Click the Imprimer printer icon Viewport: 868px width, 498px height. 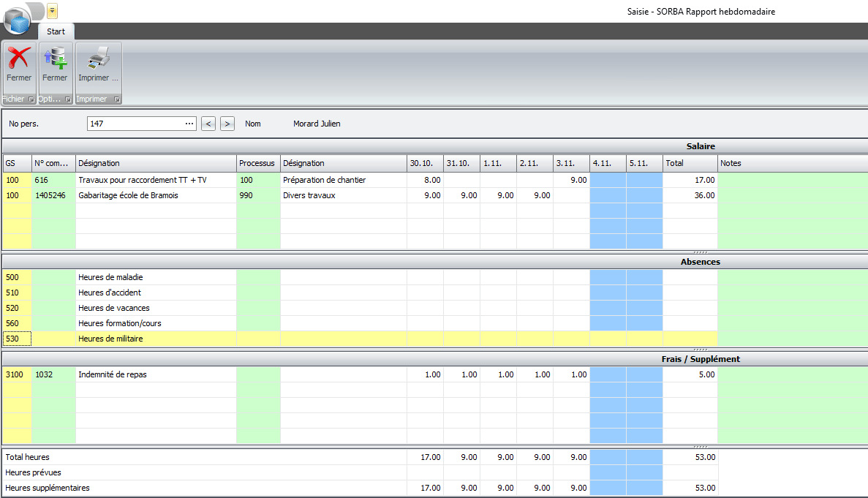click(x=99, y=59)
